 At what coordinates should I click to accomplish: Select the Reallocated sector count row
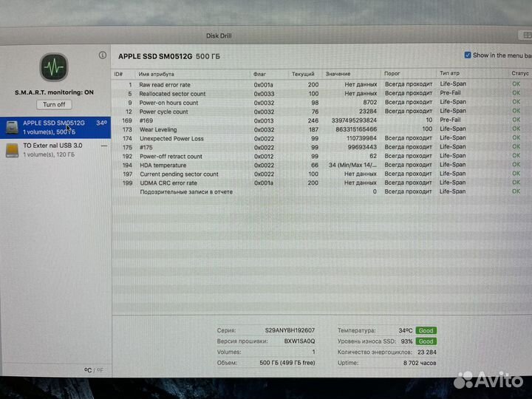pos(321,93)
